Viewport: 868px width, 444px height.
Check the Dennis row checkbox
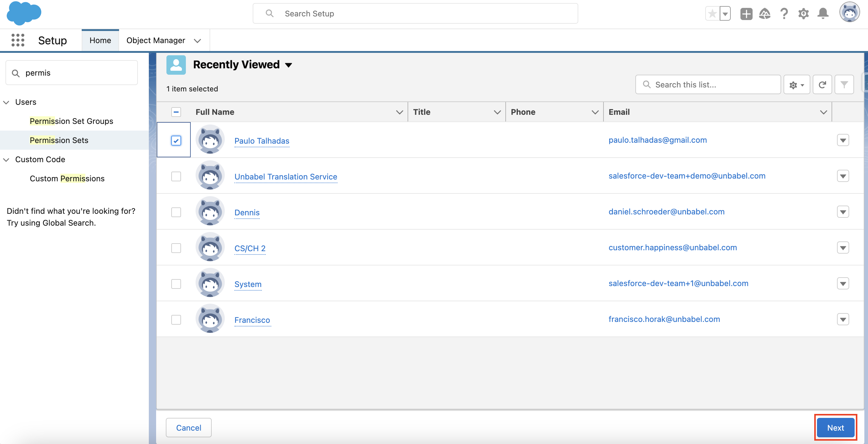click(x=176, y=212)
